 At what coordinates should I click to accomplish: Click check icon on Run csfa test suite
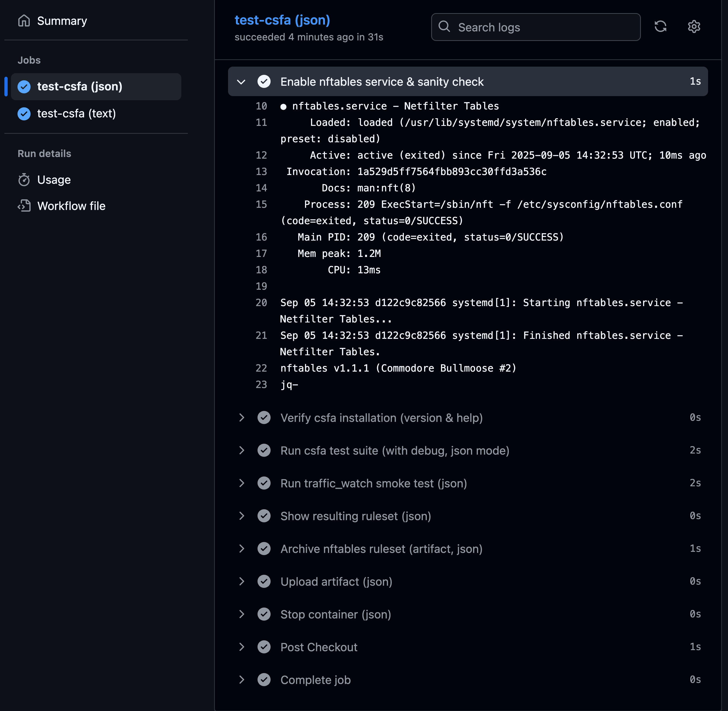tap(264, 451)
